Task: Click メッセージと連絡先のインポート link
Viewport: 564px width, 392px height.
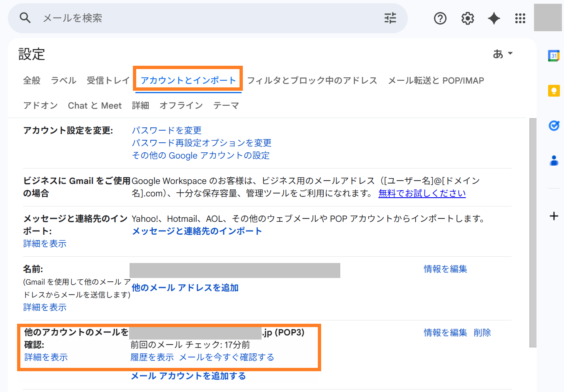Action: pyautogui.click(x=197, y=231)
